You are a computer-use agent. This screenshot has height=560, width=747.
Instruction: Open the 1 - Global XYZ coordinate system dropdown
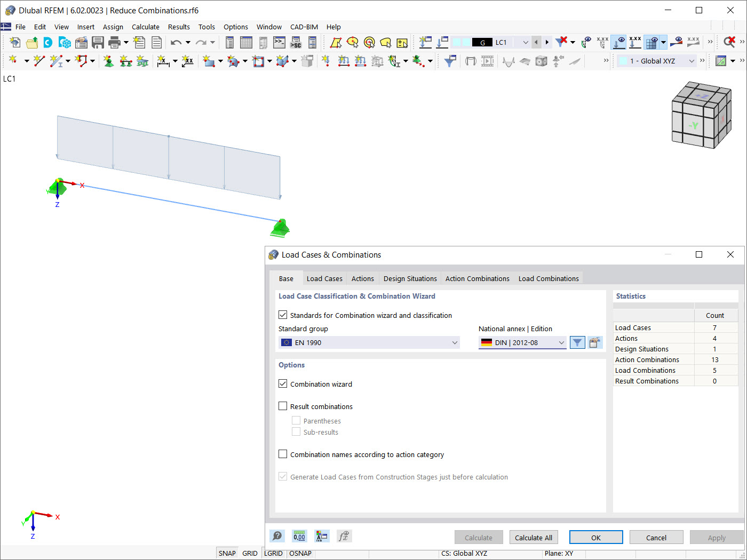point(692,61)
